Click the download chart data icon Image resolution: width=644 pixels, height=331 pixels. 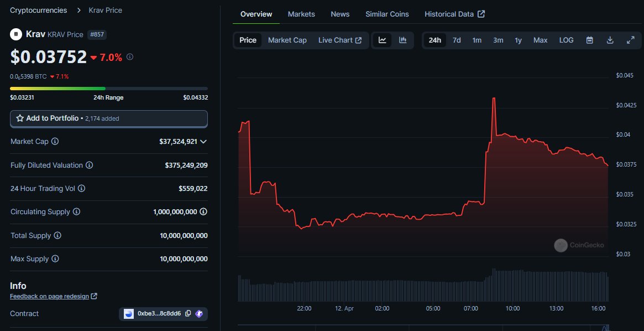click(x=610, y=40)
